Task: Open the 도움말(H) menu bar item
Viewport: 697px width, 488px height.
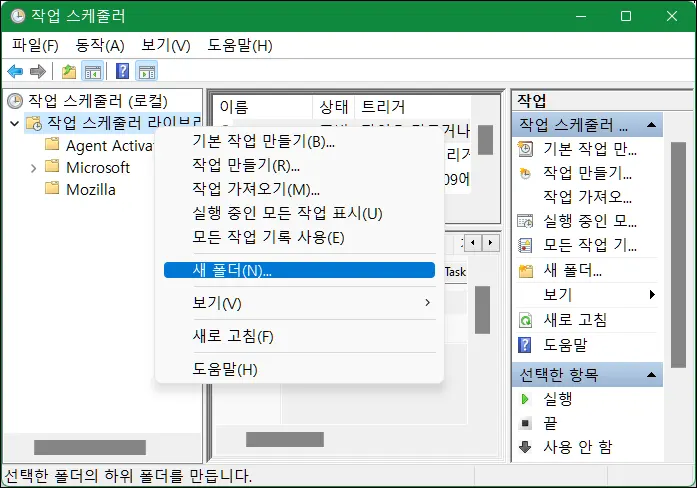Action: tap(240, 45)
